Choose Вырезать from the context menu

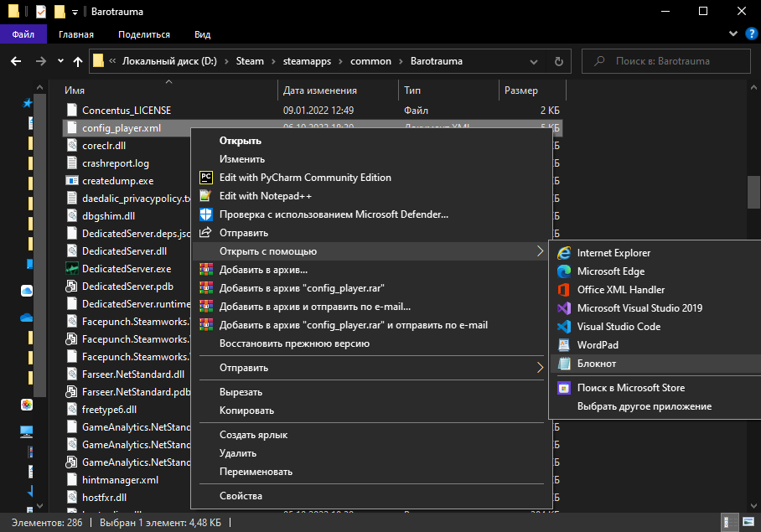pyautogui.click(x=372, y=392)
